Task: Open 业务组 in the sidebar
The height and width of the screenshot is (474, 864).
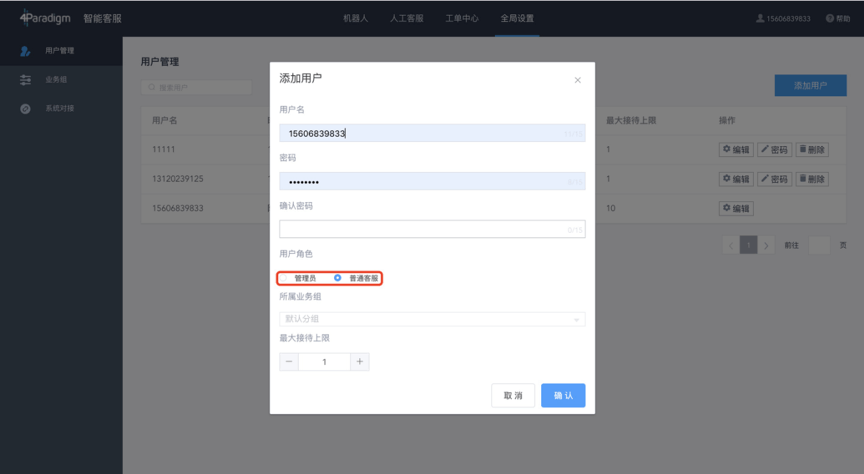Action: (56, 80)
